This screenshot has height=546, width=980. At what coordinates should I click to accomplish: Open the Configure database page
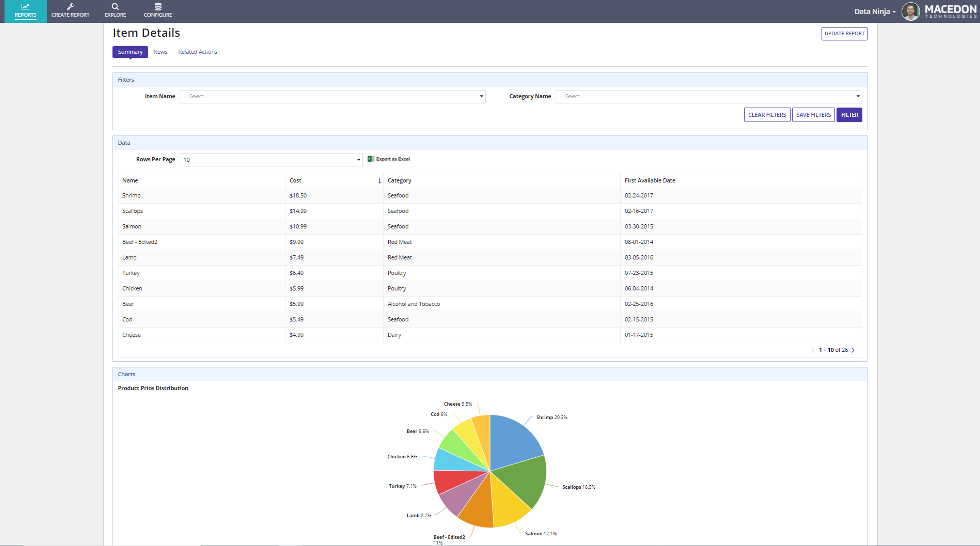pos(158,11)
